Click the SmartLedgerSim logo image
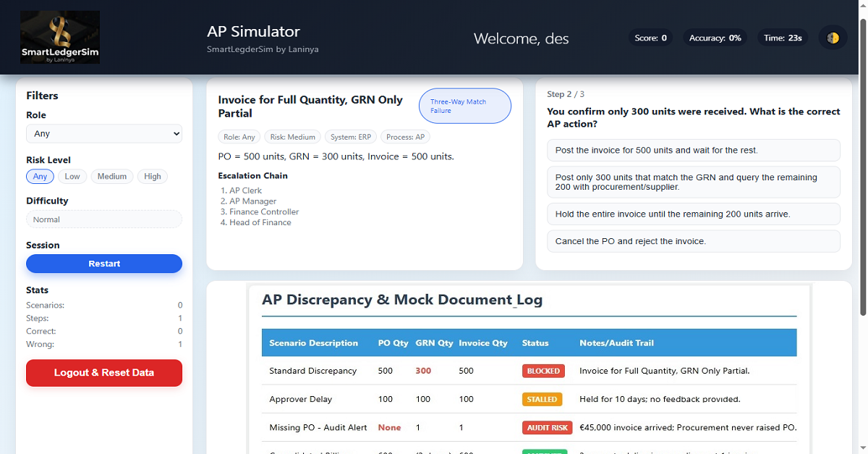Viewport: 868px width, 454px height. [60, 37]
